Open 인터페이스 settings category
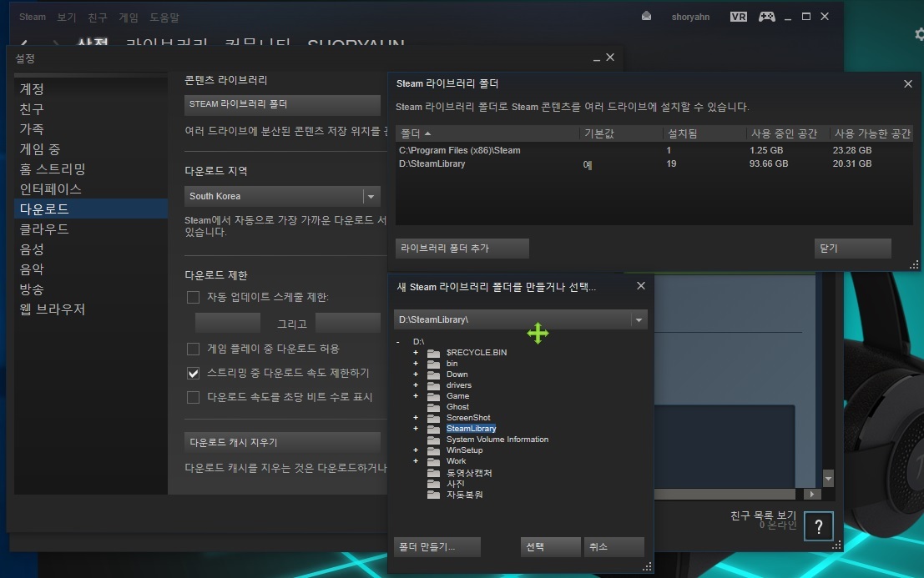The width and height of the screenshot is (924, 578). tap(91, 189)
